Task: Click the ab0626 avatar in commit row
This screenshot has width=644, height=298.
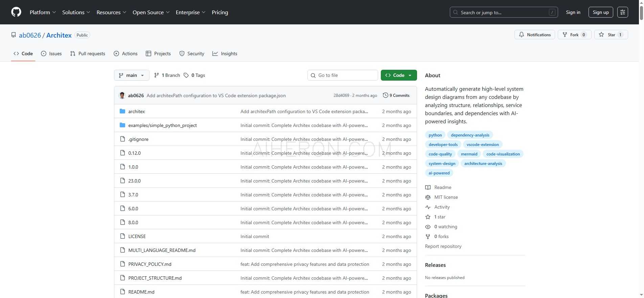Action: click(x=122, y=95)
